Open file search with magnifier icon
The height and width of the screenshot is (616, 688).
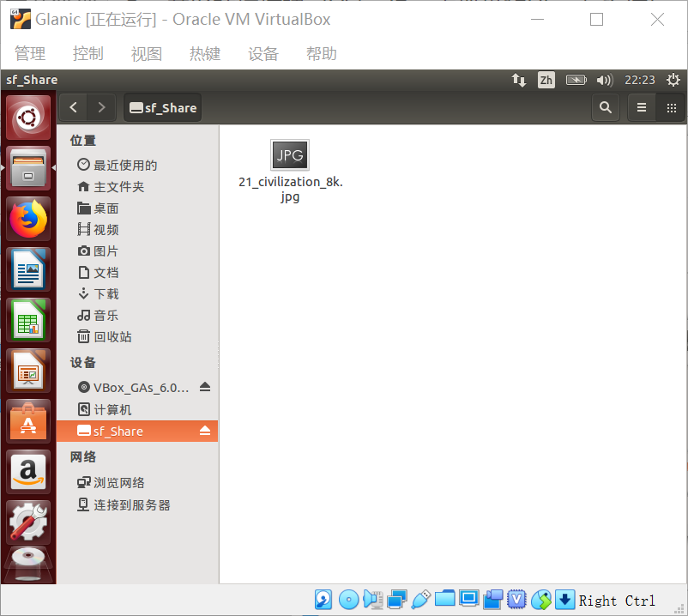click(x=606, y=107)
